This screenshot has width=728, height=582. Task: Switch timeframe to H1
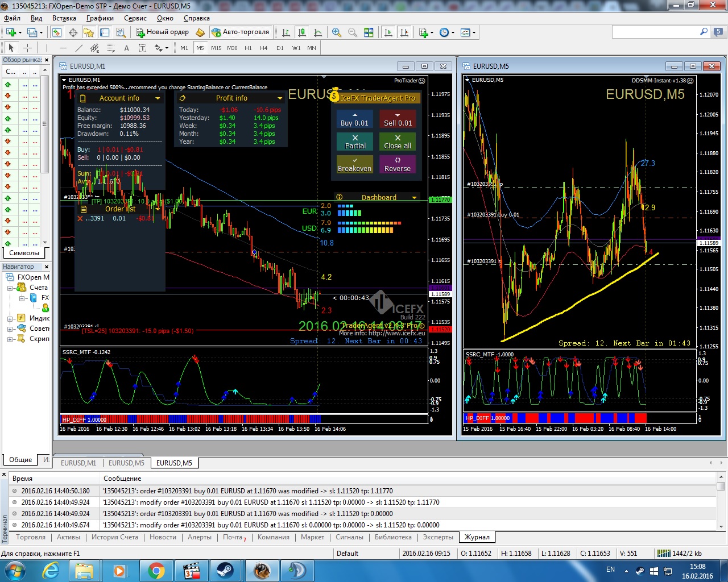tap(248, 48)
